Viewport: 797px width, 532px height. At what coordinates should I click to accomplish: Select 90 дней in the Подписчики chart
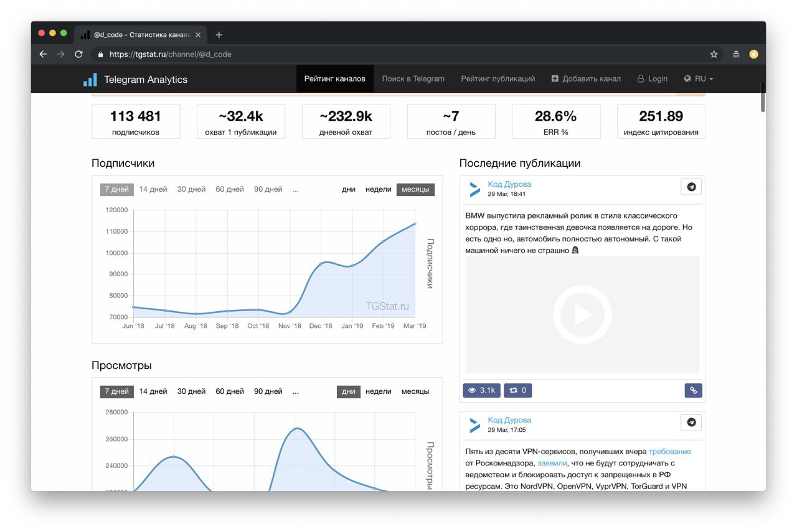[x=268, y=189]
